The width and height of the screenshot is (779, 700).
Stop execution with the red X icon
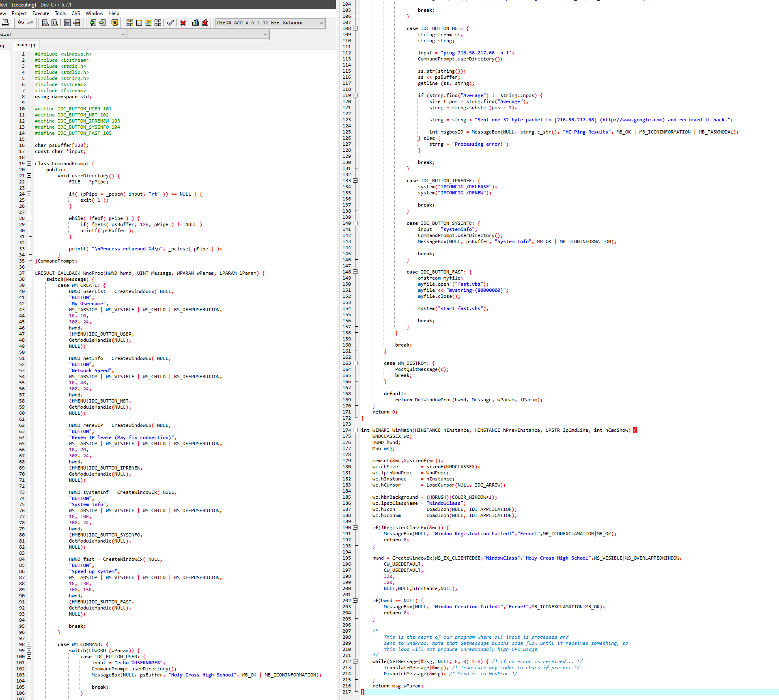[183, 23]
